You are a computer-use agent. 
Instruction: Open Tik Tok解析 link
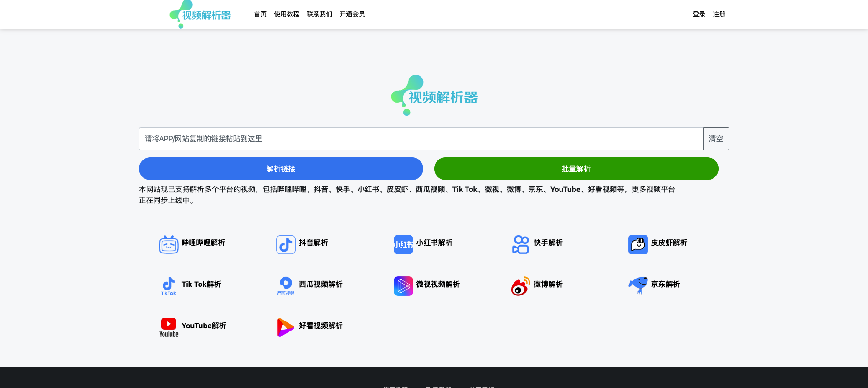tap(201, 284)
